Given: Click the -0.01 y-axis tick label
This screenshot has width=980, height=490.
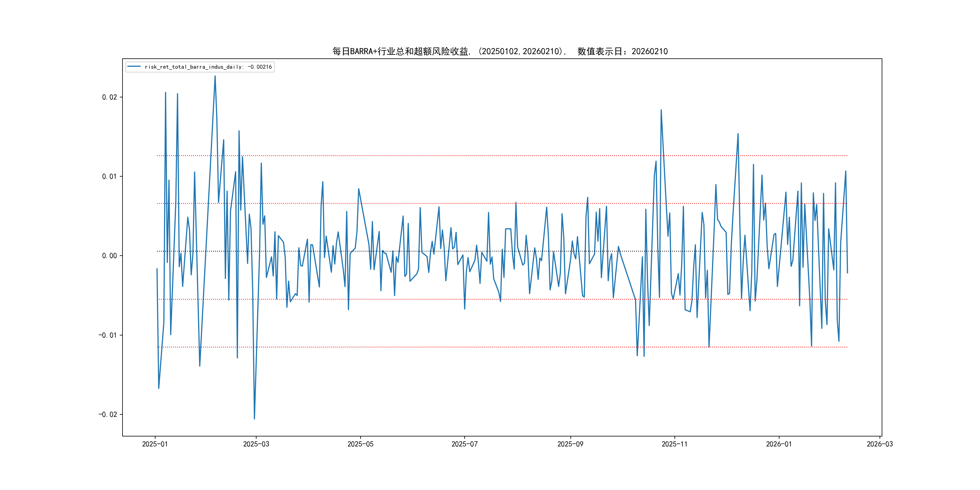Looking at the screenshot, I should (x=108, y=335).
